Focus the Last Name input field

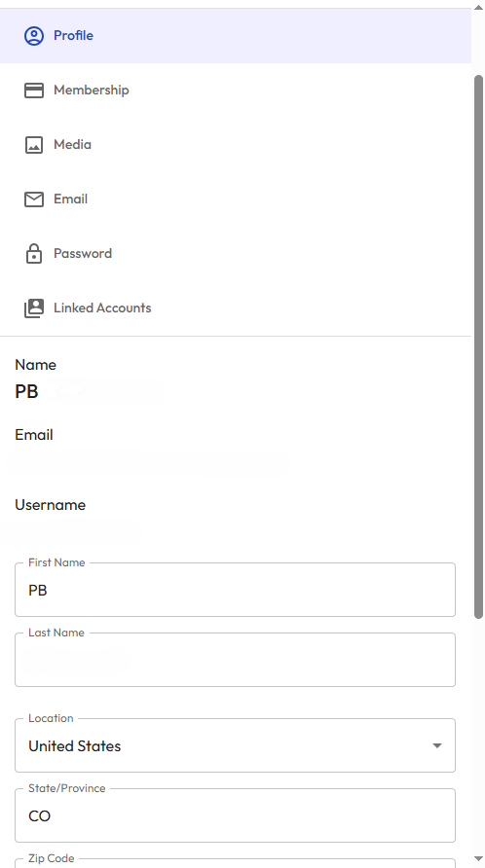click(x=235, y=660)
